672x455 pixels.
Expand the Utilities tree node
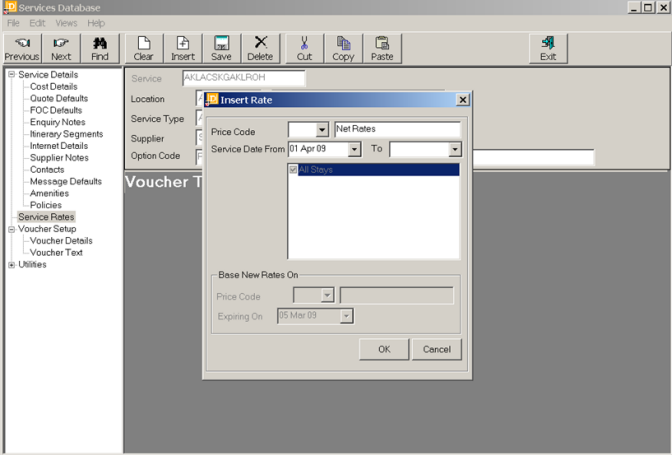click(11, 265)
